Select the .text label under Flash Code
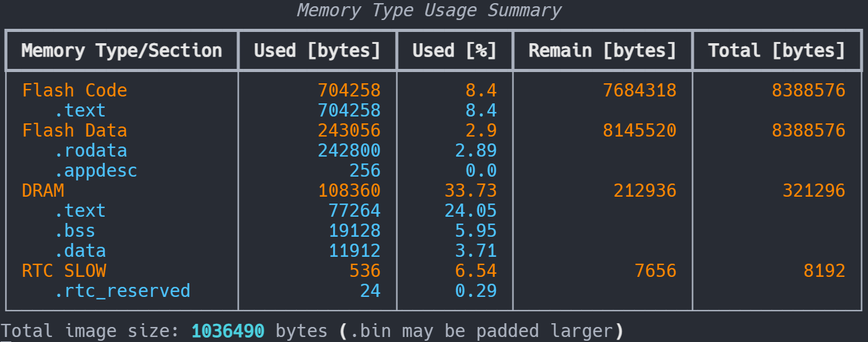The height and width of the screenshot is (342, 868). (80, 110)
